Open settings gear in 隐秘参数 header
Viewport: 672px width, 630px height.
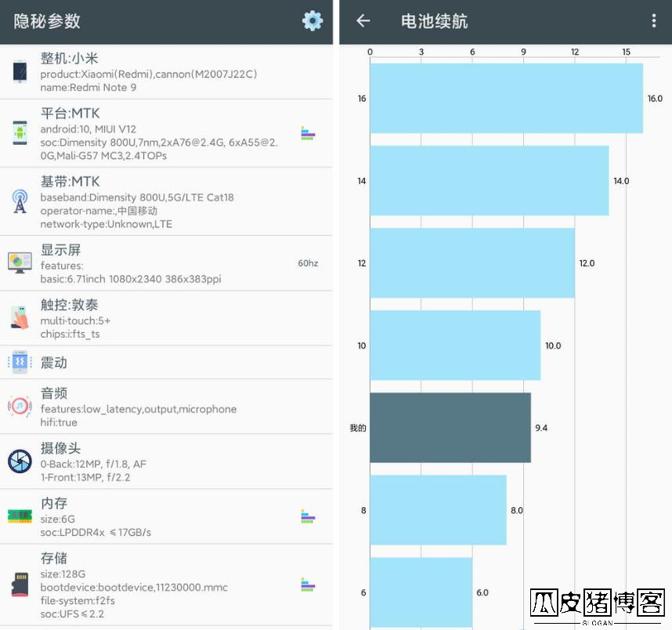point(313,20)
